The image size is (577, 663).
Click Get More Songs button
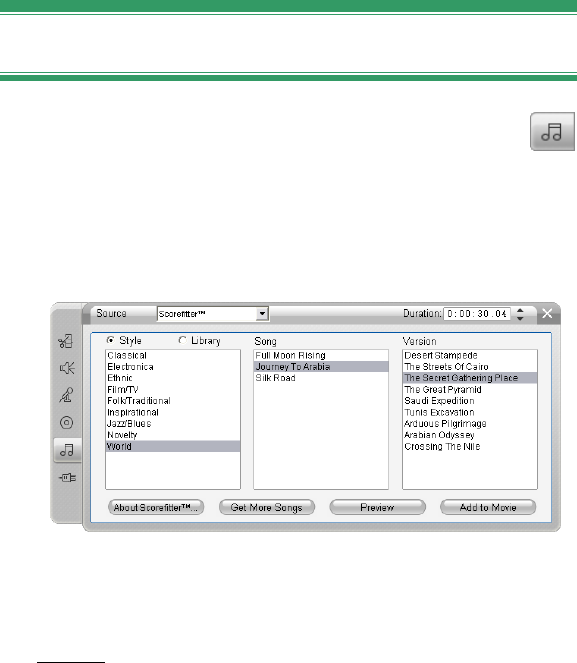[x=267, y=507]
